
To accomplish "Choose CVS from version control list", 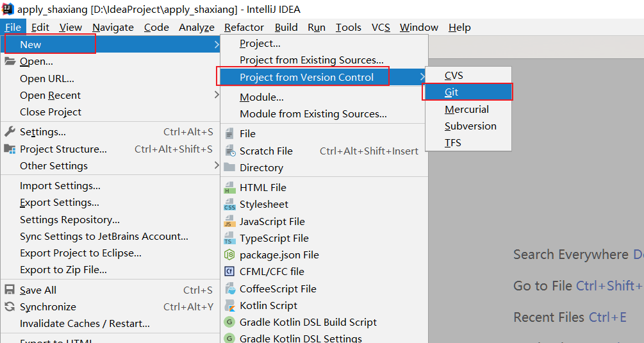I will click(468, 75).
